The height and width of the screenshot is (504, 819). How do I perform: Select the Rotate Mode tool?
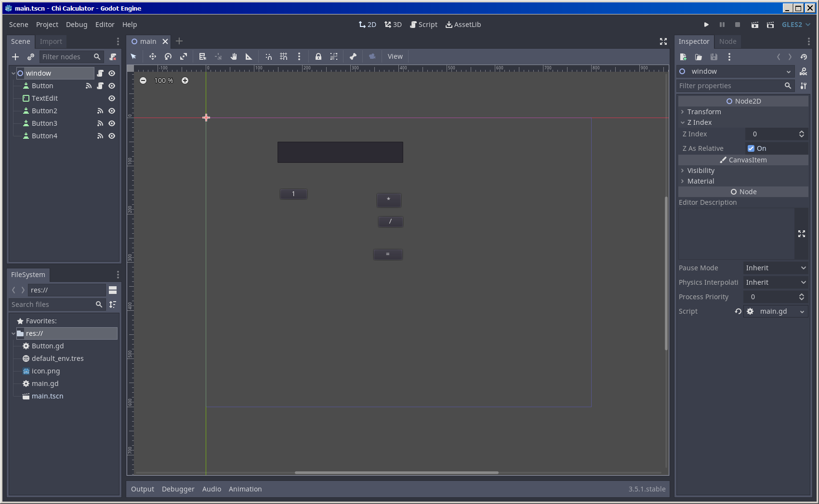(x=168, y=56)
